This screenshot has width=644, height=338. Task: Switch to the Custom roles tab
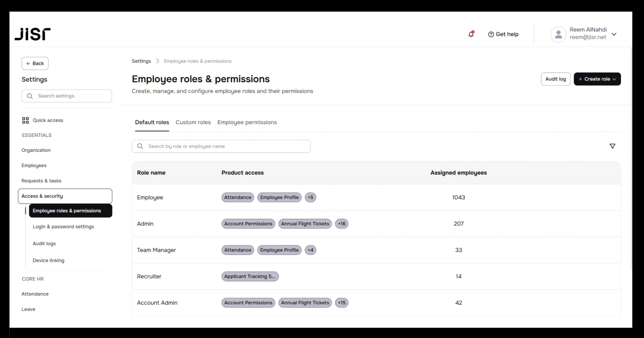click(193, 122)
